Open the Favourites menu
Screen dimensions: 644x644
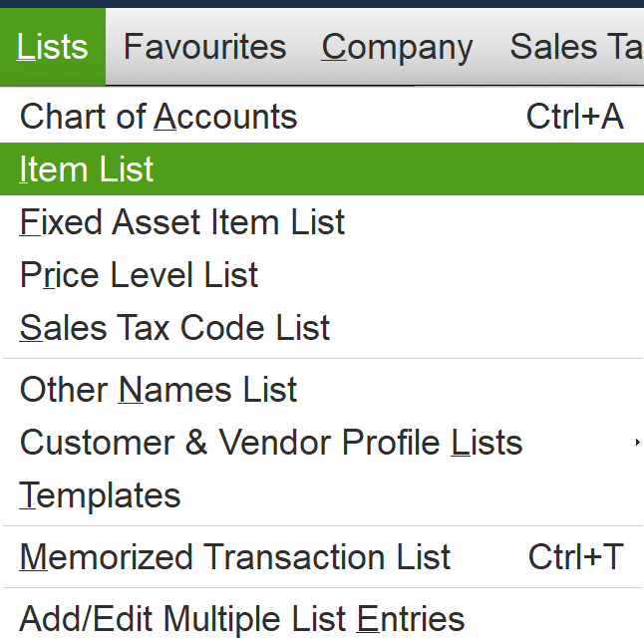[x=205, y=47]
